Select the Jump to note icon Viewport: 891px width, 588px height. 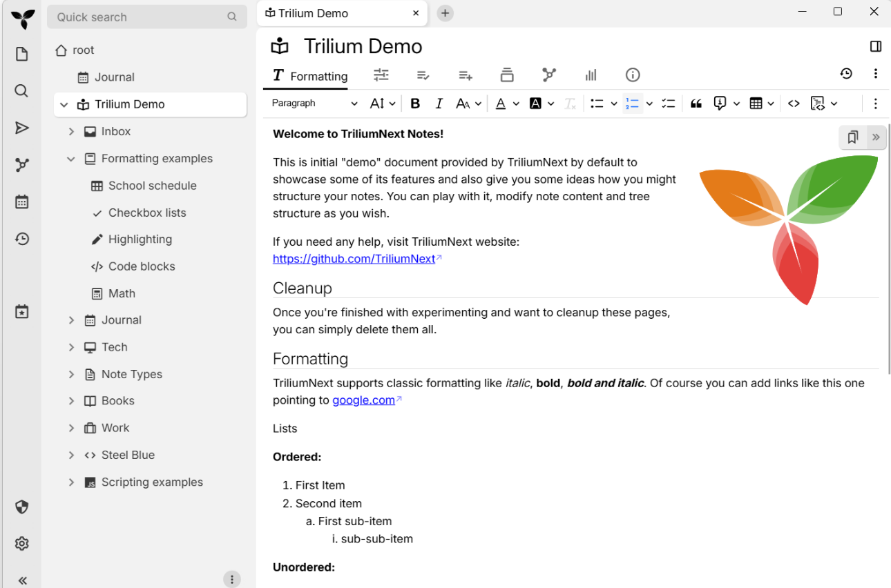coord(21,128)
